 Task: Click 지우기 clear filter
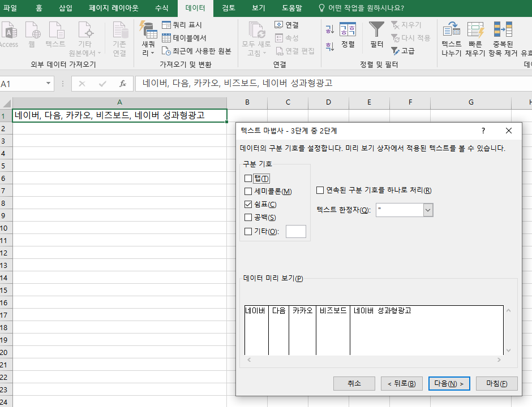click(406, 25)
